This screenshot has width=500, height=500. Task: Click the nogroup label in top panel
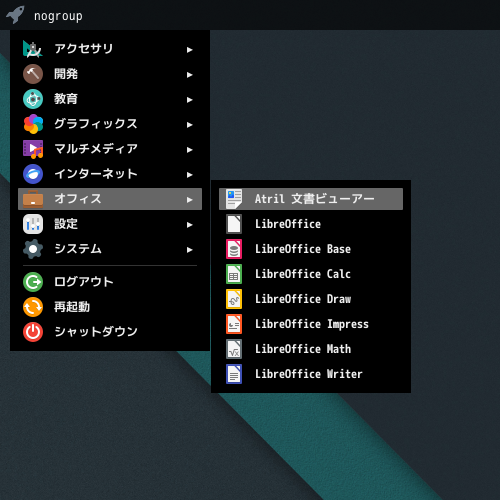(x=58, y=16)
